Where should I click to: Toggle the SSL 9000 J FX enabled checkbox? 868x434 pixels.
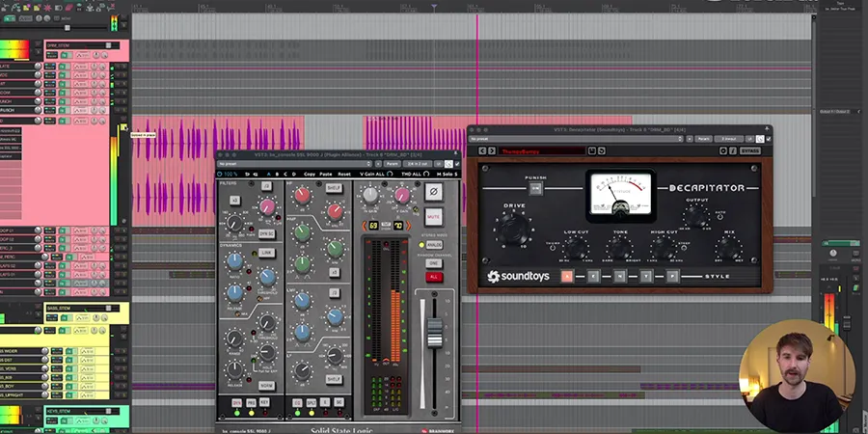(457, 164)
